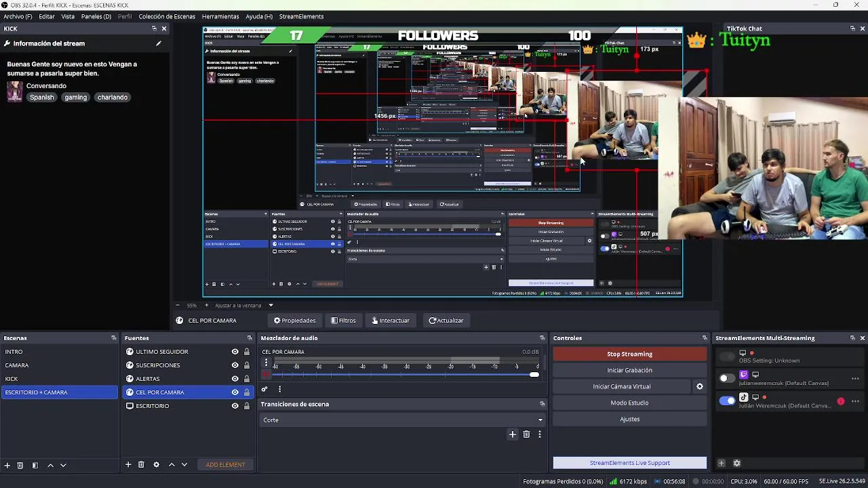Undock the Transiciones de escena panel
This screenshot has height=488, width=868.
click(x=542, y=404)
